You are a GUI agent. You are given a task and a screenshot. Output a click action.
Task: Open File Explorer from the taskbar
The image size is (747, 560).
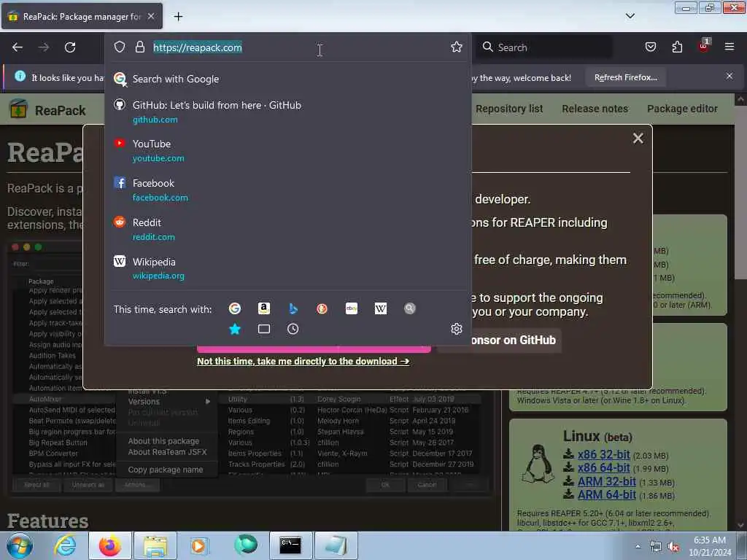tap(155, 545)
